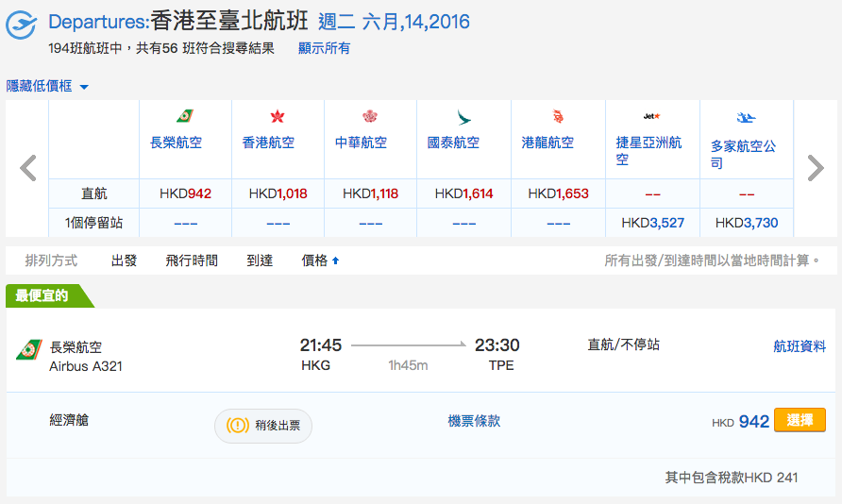Open 航班資料 flight details link

pos(799,346)
